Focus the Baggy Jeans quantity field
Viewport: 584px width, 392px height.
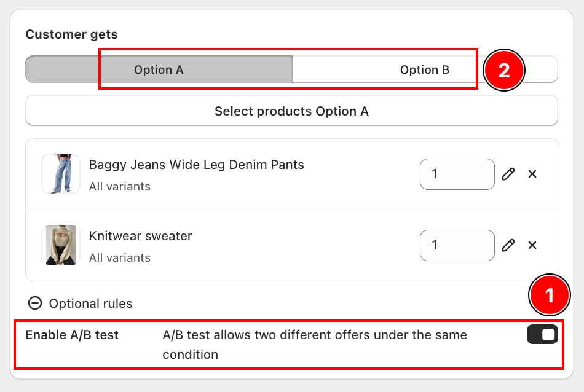tap(457, 174)
